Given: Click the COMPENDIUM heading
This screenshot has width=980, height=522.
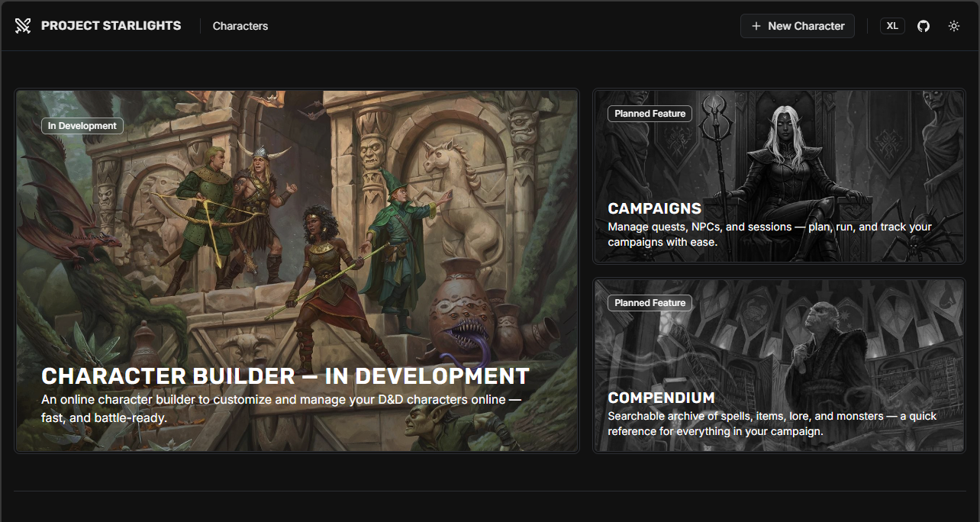Looking at the screenshot, I should pyautogui.click(x=661, y=398).
